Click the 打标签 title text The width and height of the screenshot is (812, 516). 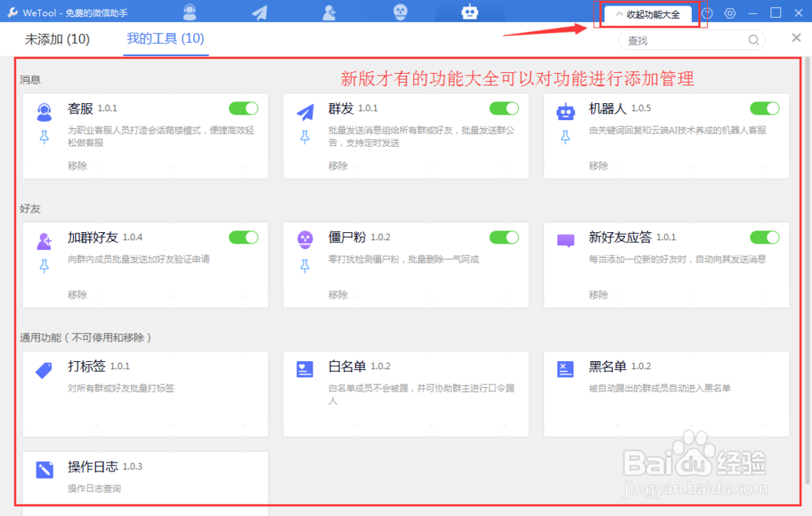pyautogui.click(x=87, y=367)
